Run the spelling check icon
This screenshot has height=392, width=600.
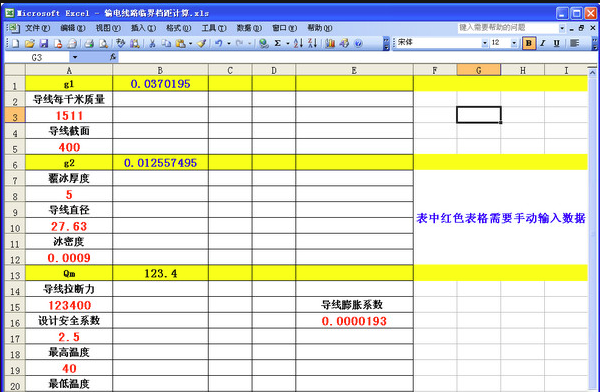(120, 43)
